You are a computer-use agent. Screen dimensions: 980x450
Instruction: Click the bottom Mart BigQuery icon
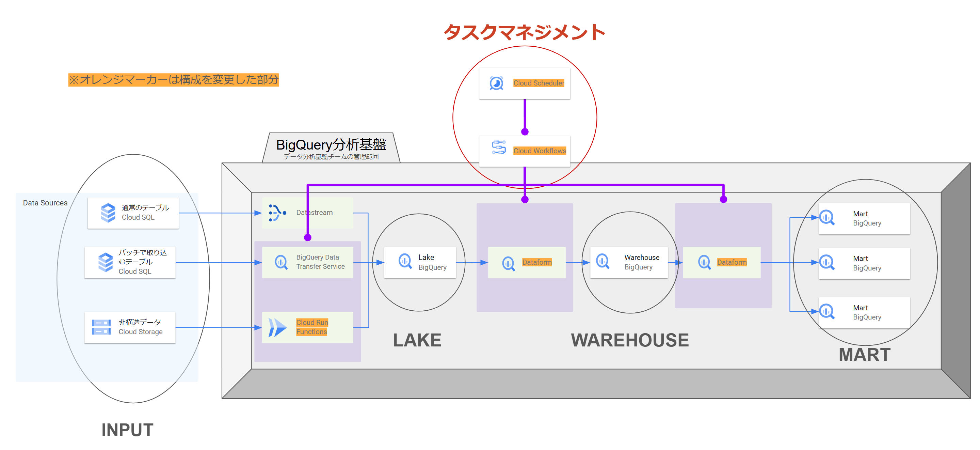[827, 311]
